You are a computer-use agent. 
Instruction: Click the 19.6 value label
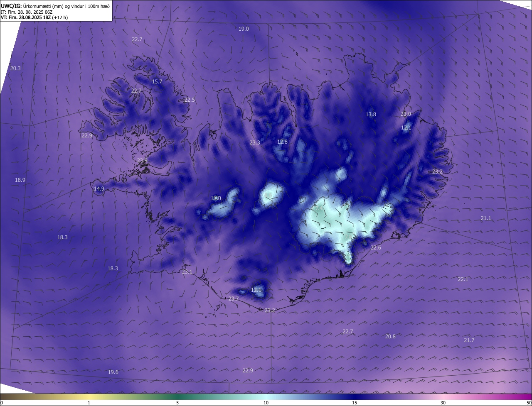pyautogui.click(x=113, y=372)
